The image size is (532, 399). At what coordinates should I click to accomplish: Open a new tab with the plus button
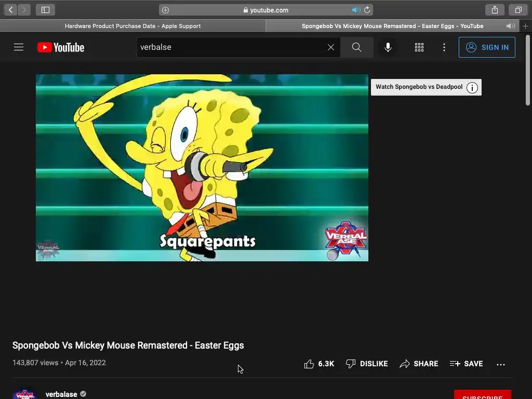coord(525,26)
